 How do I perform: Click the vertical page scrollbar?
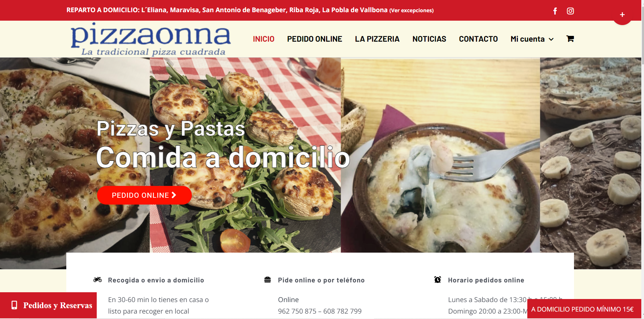coord(643,159)
